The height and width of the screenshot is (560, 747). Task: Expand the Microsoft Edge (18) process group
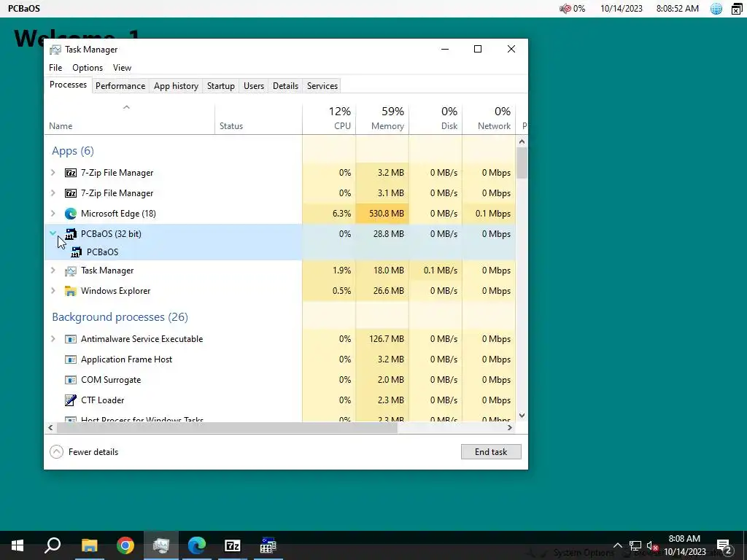53,214
